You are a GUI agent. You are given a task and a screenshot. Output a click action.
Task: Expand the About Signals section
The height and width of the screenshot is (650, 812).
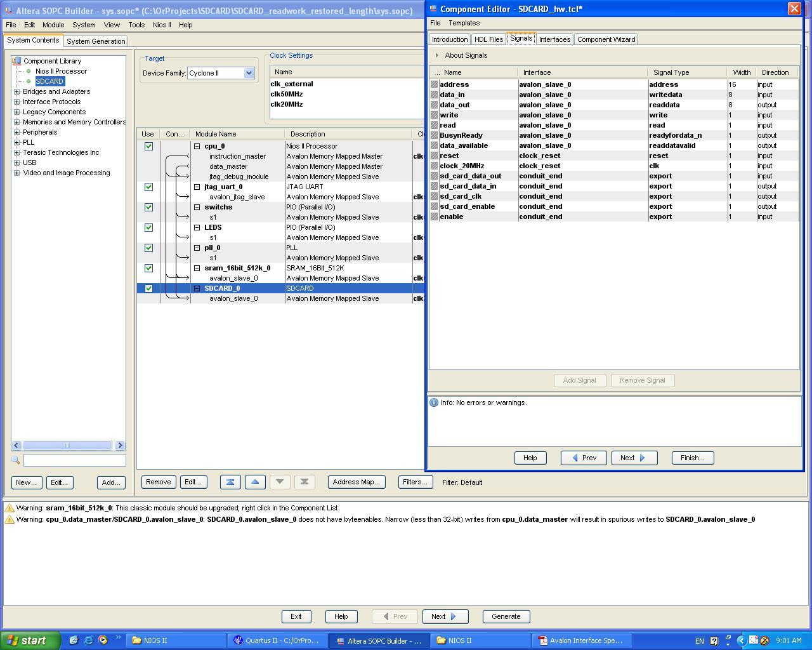[x=437, y=55]
